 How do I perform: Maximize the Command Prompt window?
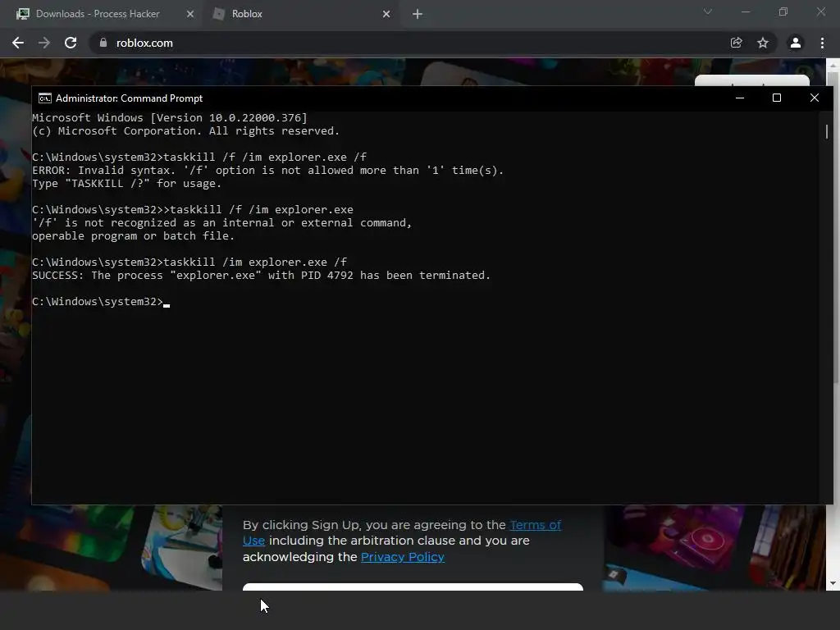click(777, 98)
